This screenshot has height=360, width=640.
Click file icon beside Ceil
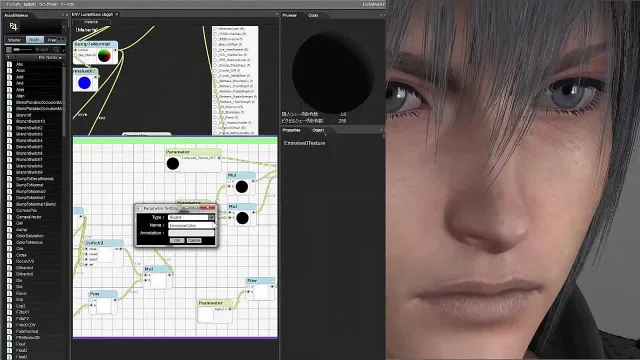click(9, 223)
